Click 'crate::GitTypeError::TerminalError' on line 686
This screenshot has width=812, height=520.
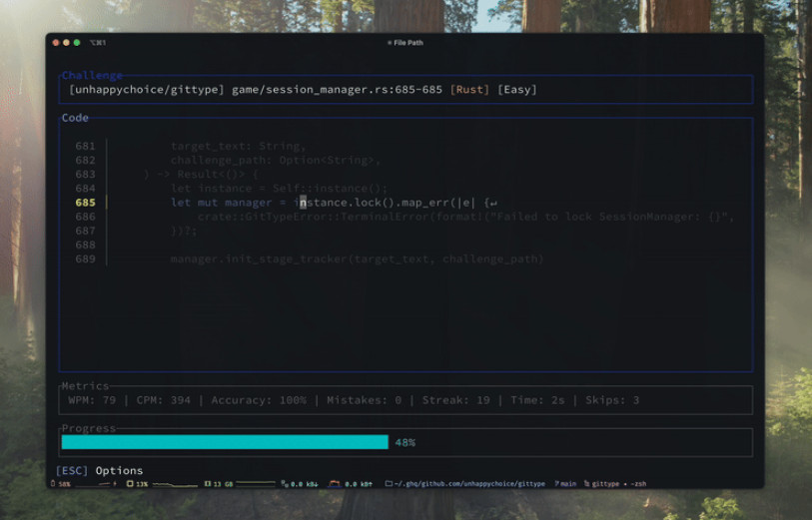coord(316,217)
